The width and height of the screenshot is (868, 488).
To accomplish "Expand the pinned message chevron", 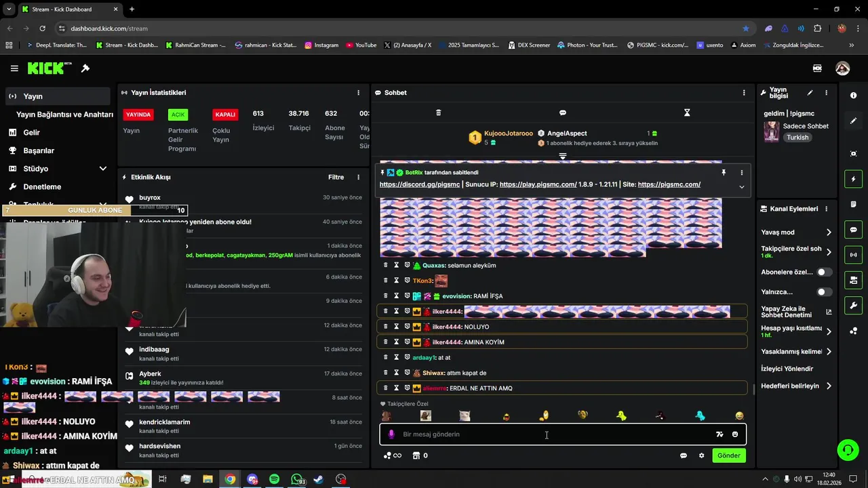I will point(741,187).
